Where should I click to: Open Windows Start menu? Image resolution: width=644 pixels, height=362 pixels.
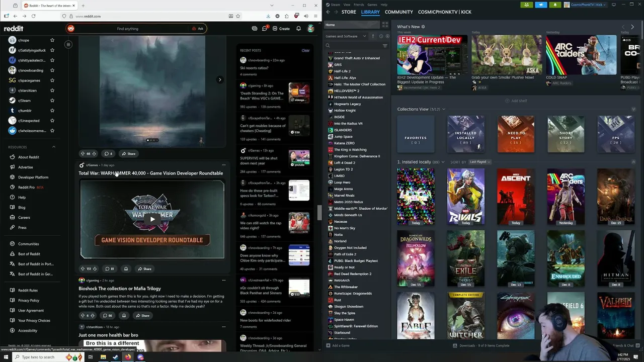tap(7, 357)
